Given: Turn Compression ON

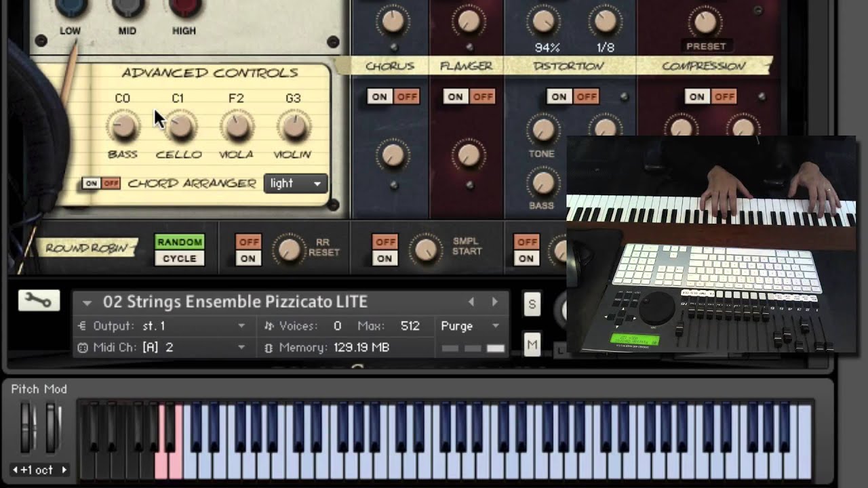Looking at the screenshot, I should tap(697, 97).
